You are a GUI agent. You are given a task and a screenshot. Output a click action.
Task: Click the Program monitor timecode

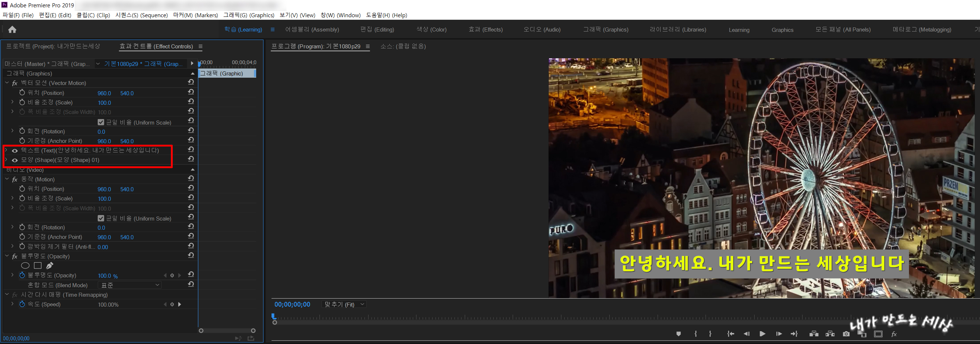point(292,304)
